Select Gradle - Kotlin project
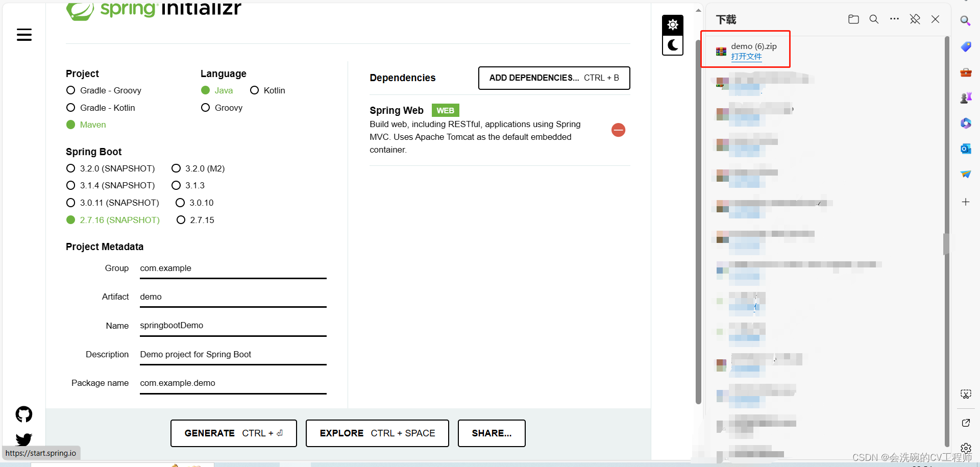Image resolution: width=980 pixels, height=467 pixels. click(101, 108)
